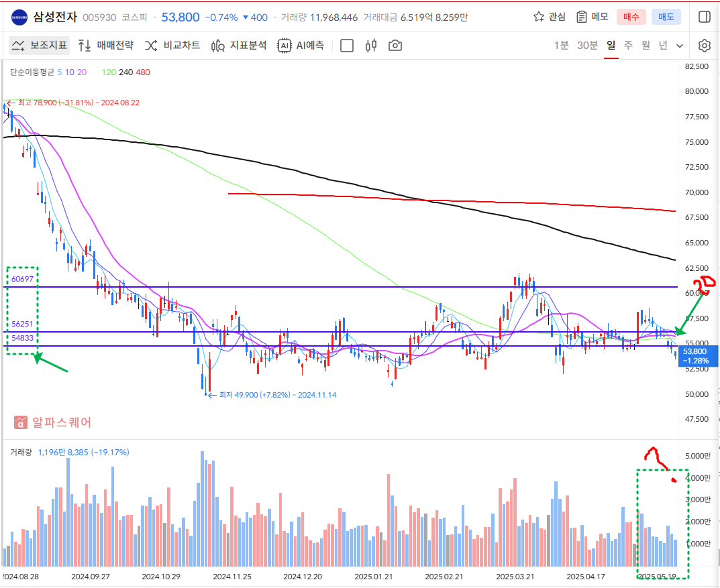Click the 거래량 11,968,446 header value
This screenshot has width=720, height=588.
(319, 17)
